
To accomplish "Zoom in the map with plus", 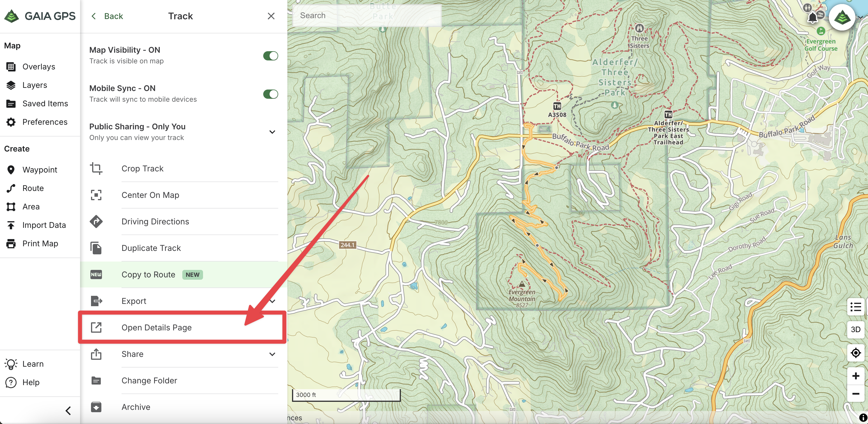I will 856,376.
